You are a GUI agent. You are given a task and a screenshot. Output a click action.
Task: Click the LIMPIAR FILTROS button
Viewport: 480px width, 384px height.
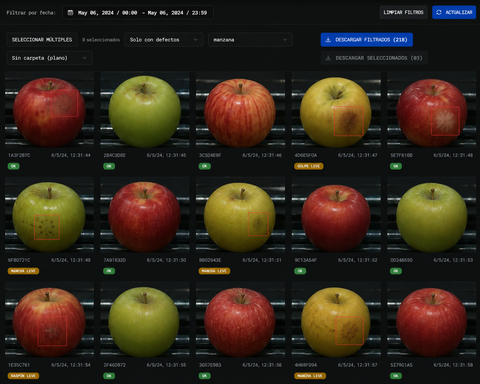click(x=403, y=12)
